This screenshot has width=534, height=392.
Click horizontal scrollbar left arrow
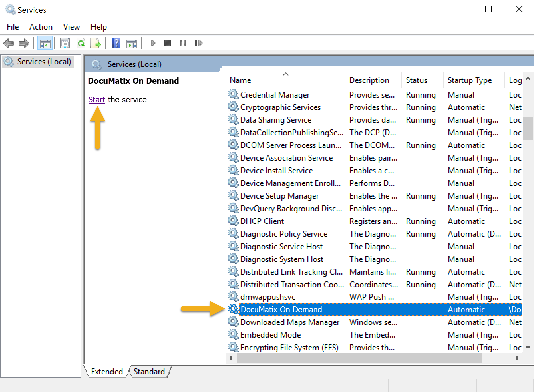tap(231, 358)
